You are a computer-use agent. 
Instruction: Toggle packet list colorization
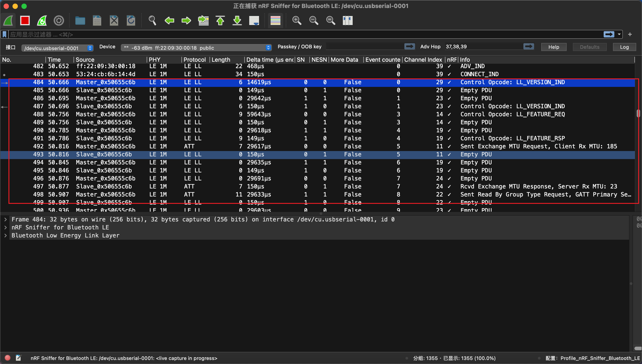click(275, 20)
